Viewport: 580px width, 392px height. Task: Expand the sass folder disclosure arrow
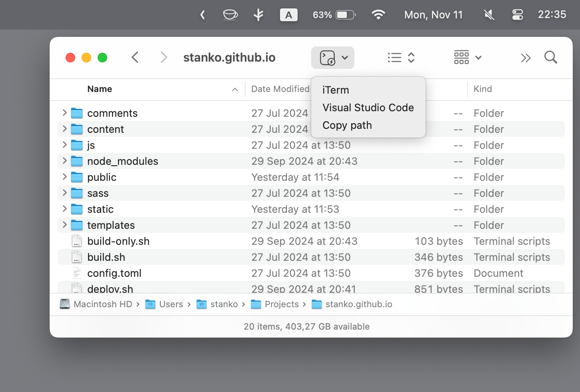point(64,193)
